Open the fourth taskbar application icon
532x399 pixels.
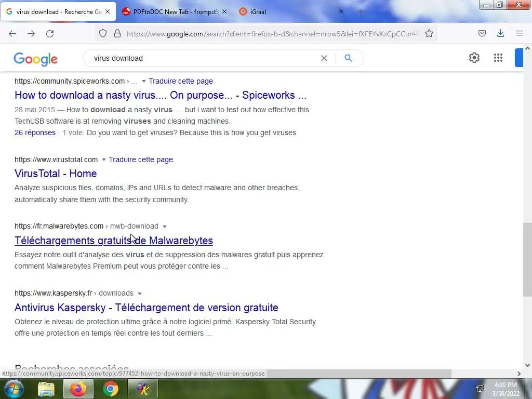tap(143, 389)
